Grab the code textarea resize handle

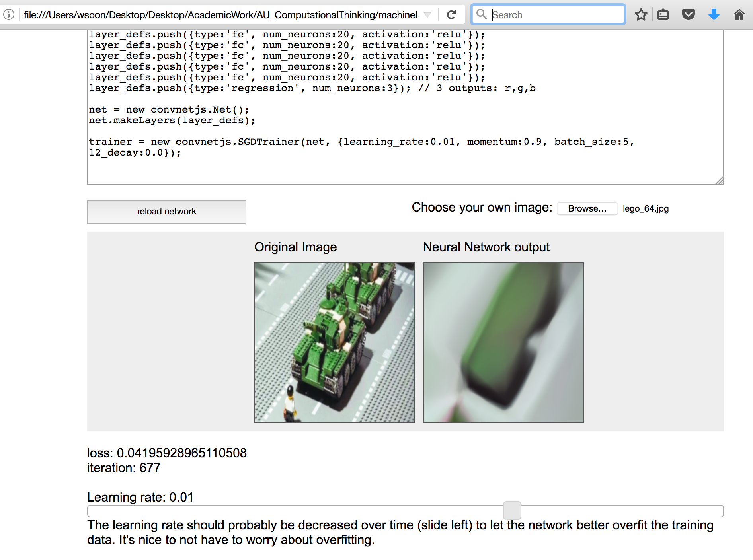coord(720,181)
